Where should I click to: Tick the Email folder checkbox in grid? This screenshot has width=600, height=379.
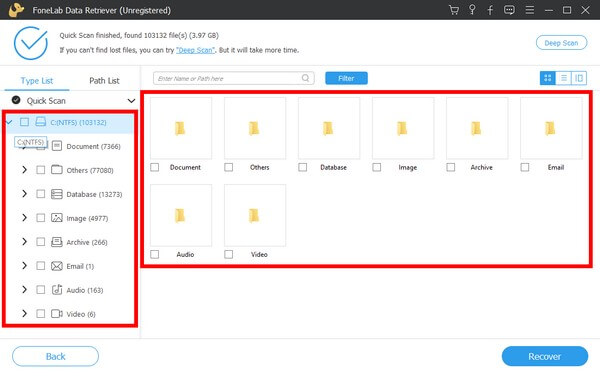tap(525, 167)
